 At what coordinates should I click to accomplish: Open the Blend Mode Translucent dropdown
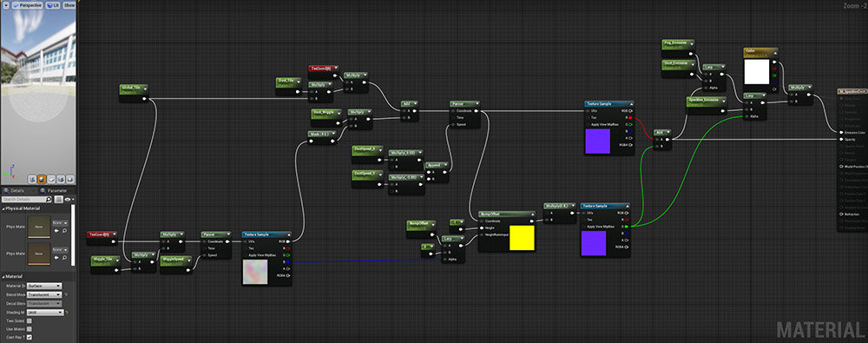44,294
